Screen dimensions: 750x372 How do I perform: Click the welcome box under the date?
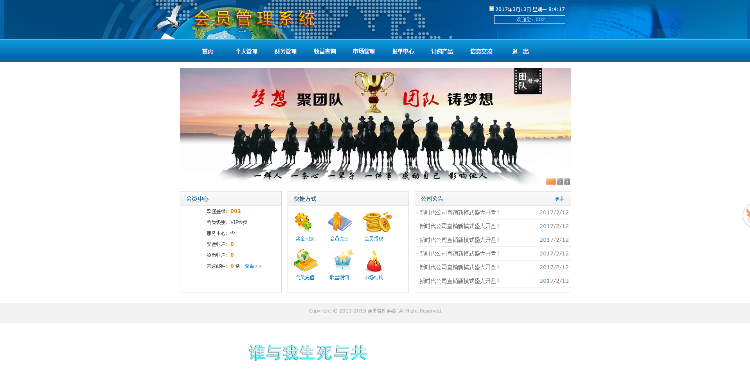click(x=529, y=20)
